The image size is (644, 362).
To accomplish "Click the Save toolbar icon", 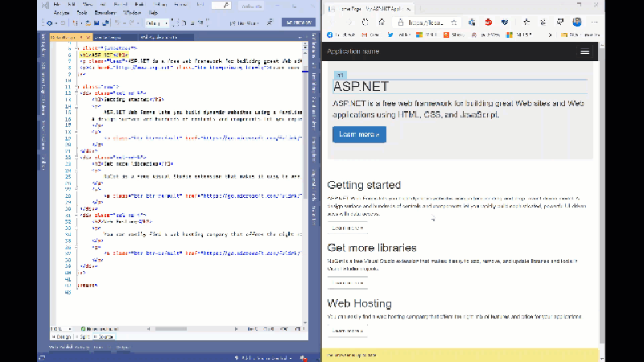I will click(97, 23).
